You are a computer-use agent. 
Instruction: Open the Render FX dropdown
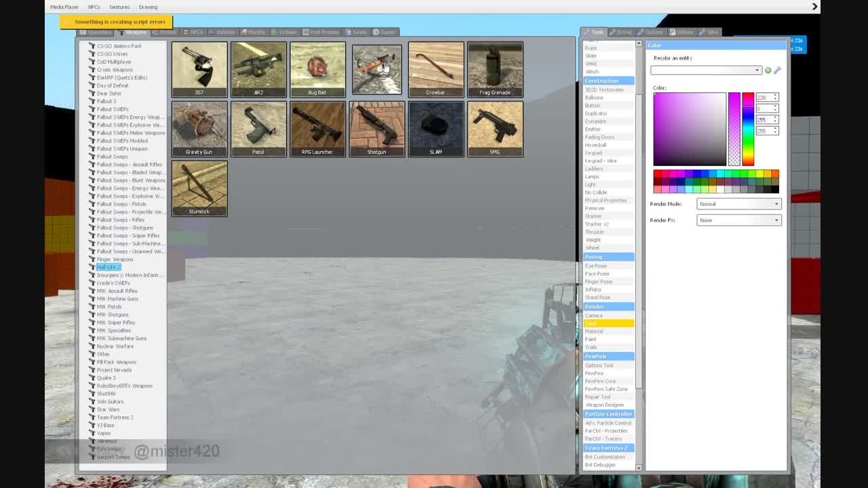pos(738,220)
